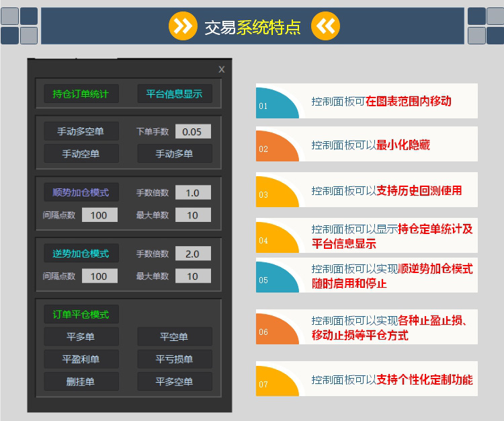Place a manual short with 手动空单
The width and height of the screenshot is (504, 421).
point(81,153)
